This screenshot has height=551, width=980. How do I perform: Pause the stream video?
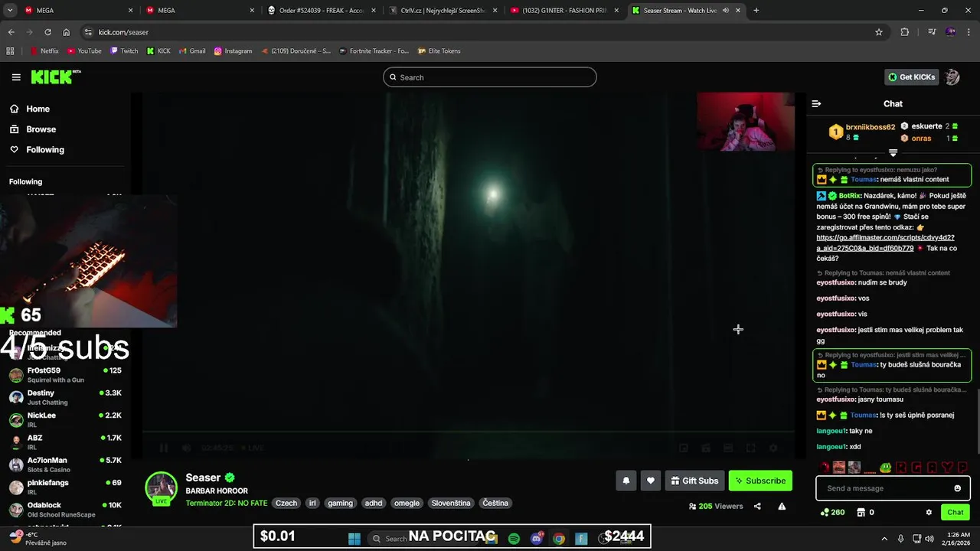(x=163, y=448)
